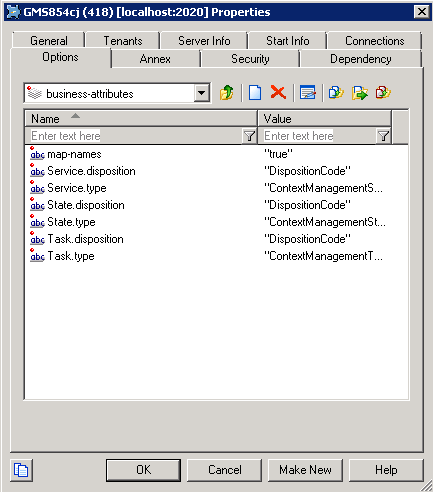Viewport: 433px width, 492px height.
Task: Open the Dependency tab
Action: (361, 59)
